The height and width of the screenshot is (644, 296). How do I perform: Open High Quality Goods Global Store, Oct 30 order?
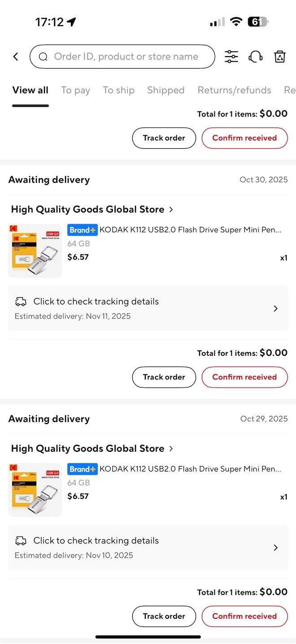(x=92, y=209)
